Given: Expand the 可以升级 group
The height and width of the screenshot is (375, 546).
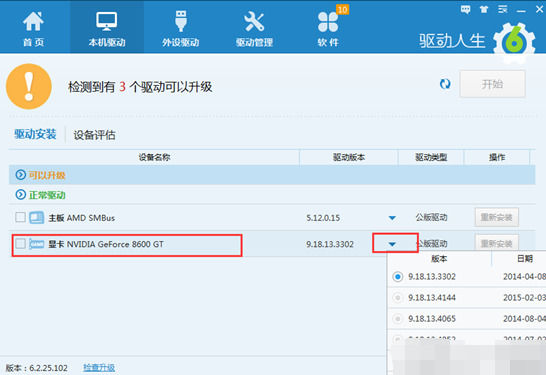Looking at the screenshot, I should click(x=21, y=175).
